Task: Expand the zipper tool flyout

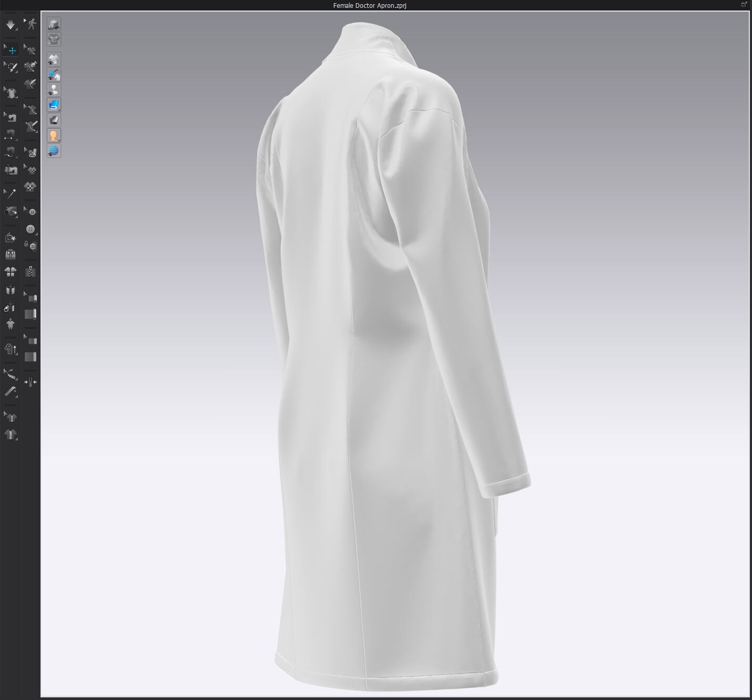Action: 35,276
